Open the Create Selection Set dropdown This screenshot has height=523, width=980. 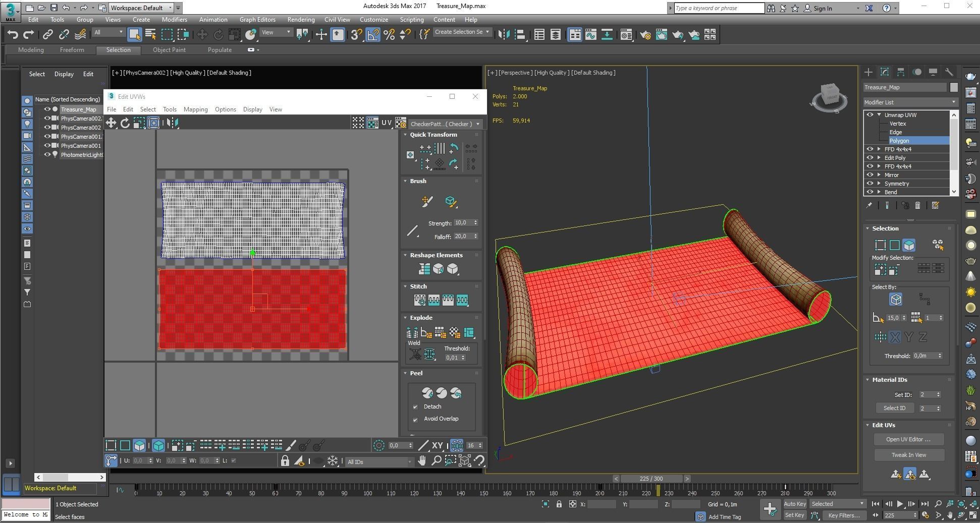pyautogui.click(x=462, y=32)
